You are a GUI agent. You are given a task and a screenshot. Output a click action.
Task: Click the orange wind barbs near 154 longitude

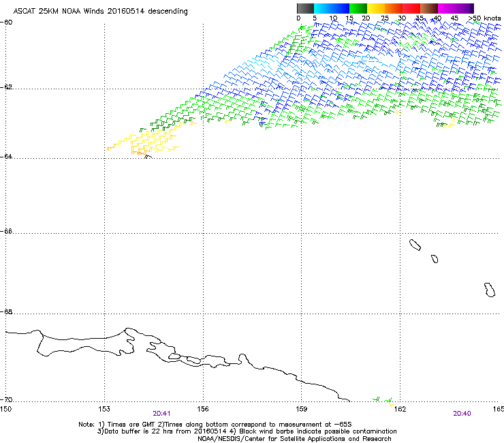pos(138,153)
